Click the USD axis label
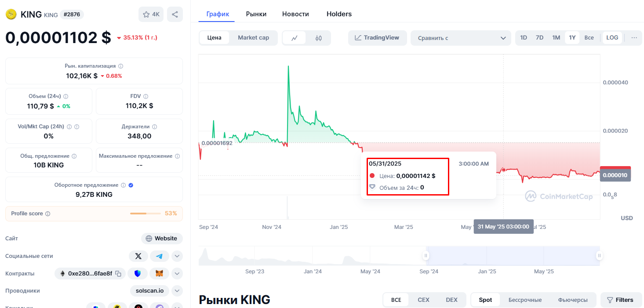Viewport: 644px width, 308px height. 627,218
